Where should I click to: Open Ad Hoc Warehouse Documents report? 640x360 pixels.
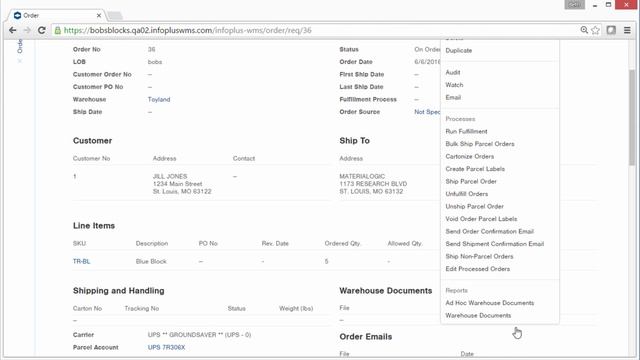pos(490,303)
